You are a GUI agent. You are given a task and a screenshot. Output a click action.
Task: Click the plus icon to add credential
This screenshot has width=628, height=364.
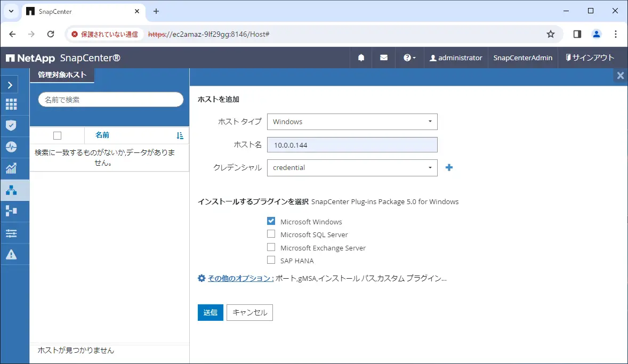click(x=449, y=167)
